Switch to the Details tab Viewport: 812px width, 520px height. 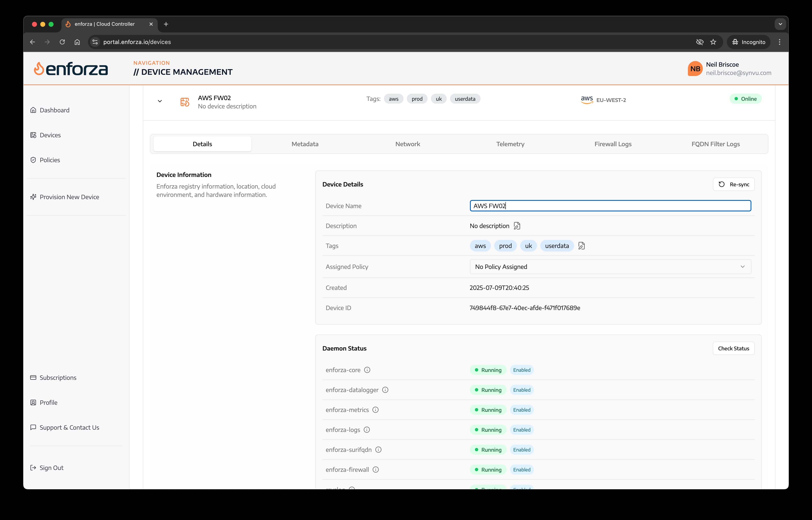click(203, 144)
